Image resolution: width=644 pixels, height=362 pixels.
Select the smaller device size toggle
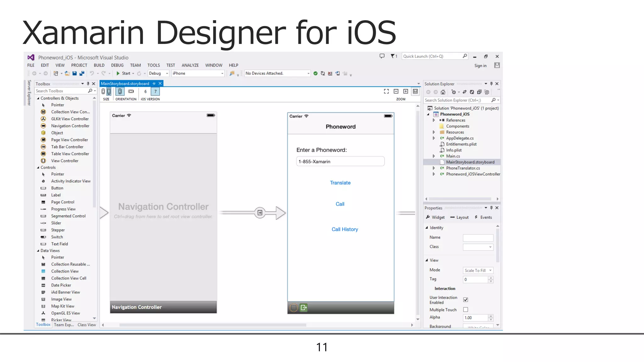103,91
